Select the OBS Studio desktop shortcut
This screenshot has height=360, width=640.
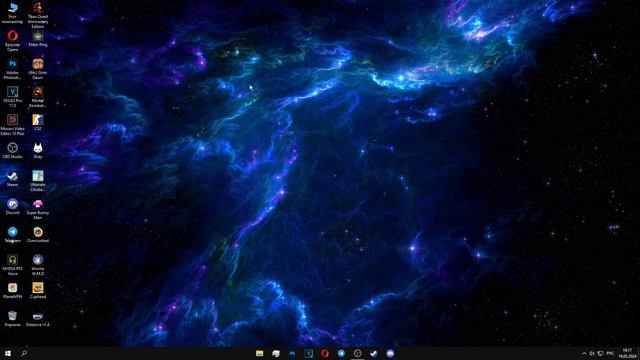[12, 151]
